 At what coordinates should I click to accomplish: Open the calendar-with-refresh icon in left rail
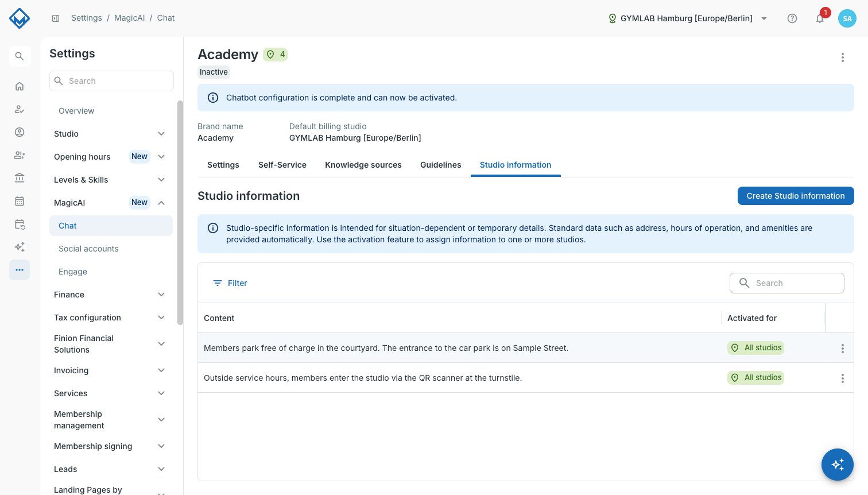20,224
